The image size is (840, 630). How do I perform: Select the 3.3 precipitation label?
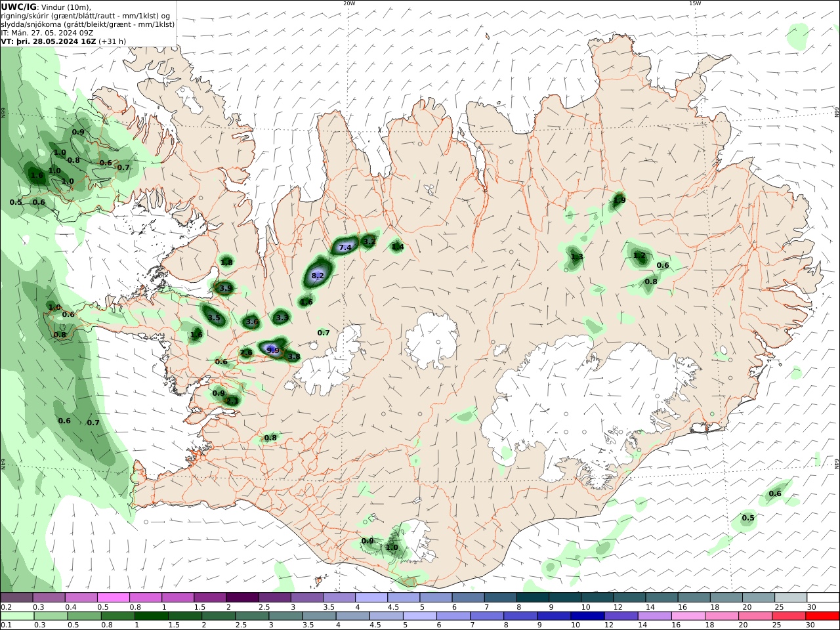point(282,318)
